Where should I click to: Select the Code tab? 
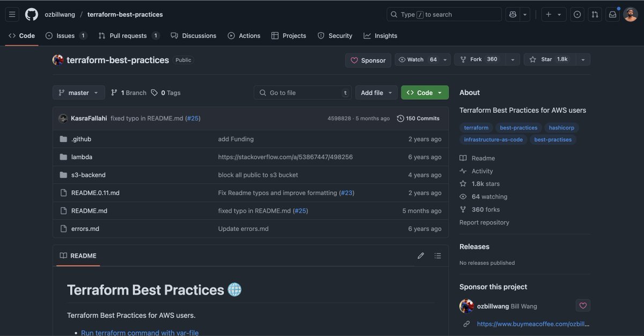22,36
